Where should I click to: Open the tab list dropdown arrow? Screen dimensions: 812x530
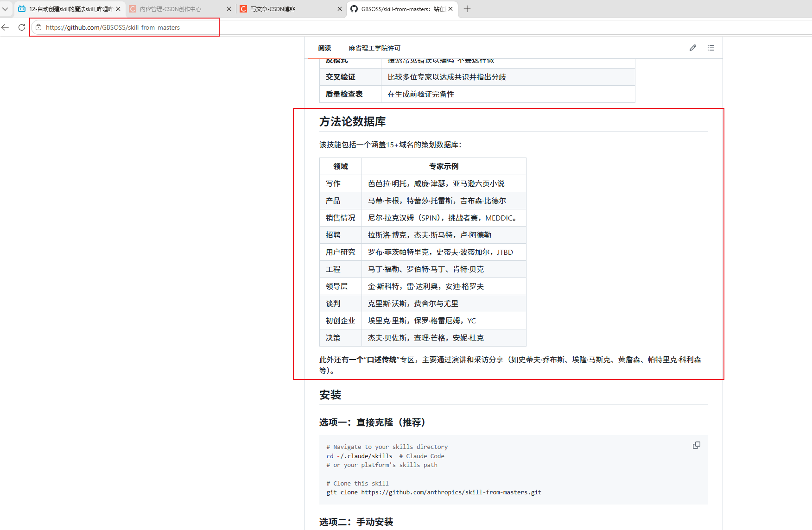pos(5,9)
